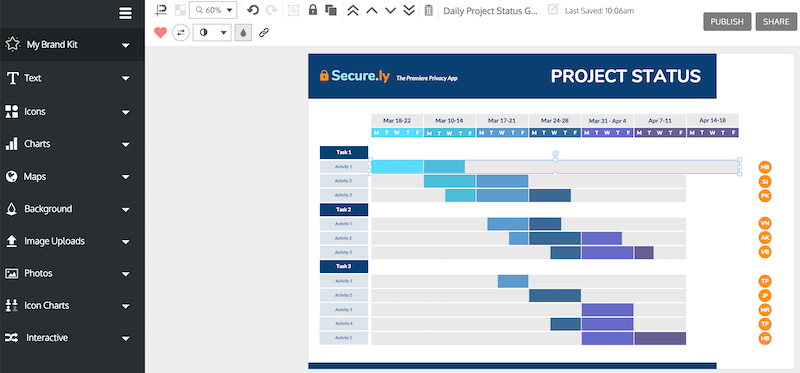Screen dimensions: 800x373
Task: Select the Apr 14-18 column header
Action: (713, 120)
